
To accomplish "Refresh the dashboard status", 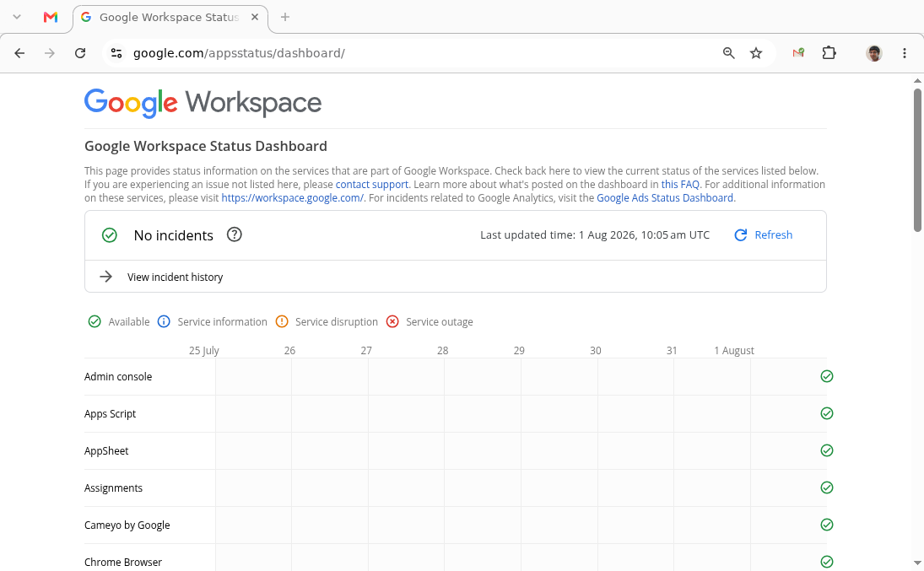I will 764,235.
